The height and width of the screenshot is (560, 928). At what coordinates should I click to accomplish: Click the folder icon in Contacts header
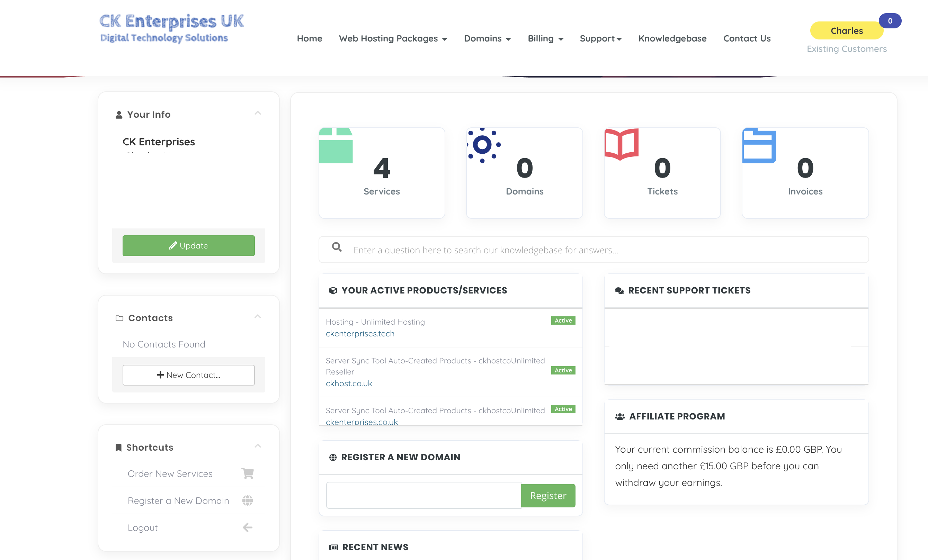[119, 318]
